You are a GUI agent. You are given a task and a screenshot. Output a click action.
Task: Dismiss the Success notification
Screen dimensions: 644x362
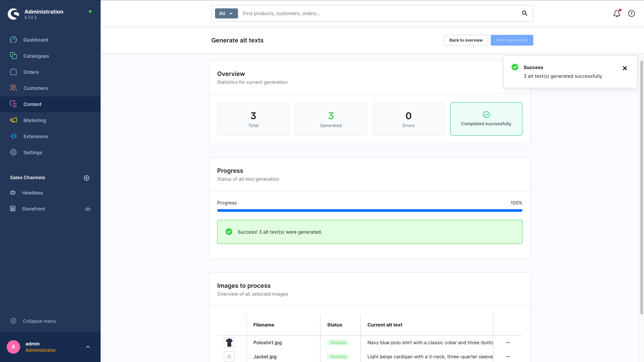(625, 68)
